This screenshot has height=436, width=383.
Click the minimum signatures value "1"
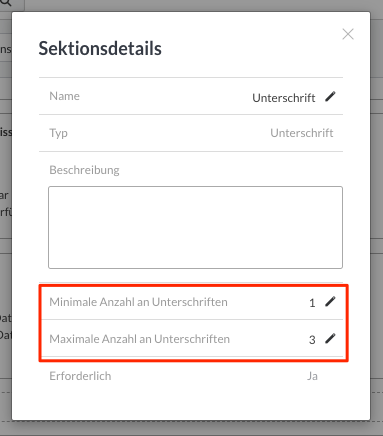click(312, 303)
